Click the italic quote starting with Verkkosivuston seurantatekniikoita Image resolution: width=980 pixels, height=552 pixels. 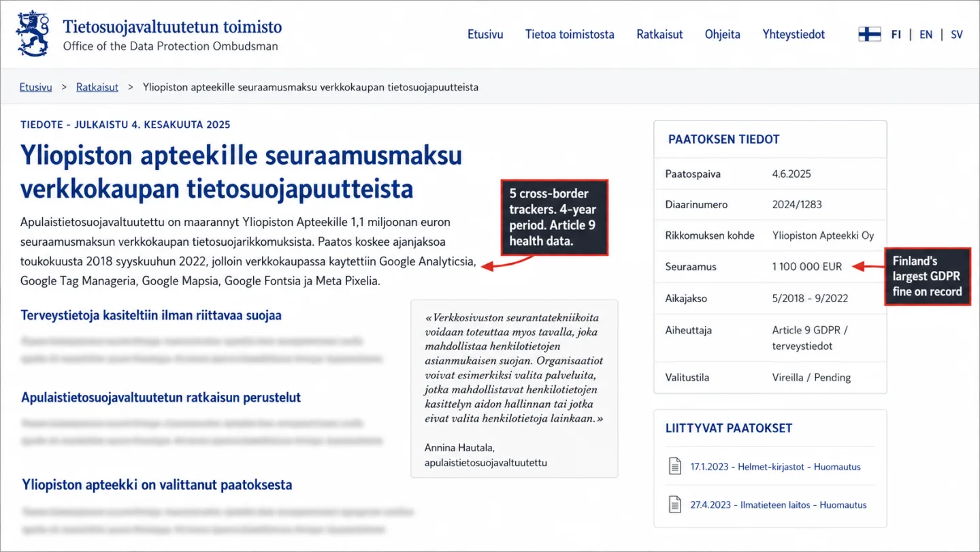coord(514,368)
